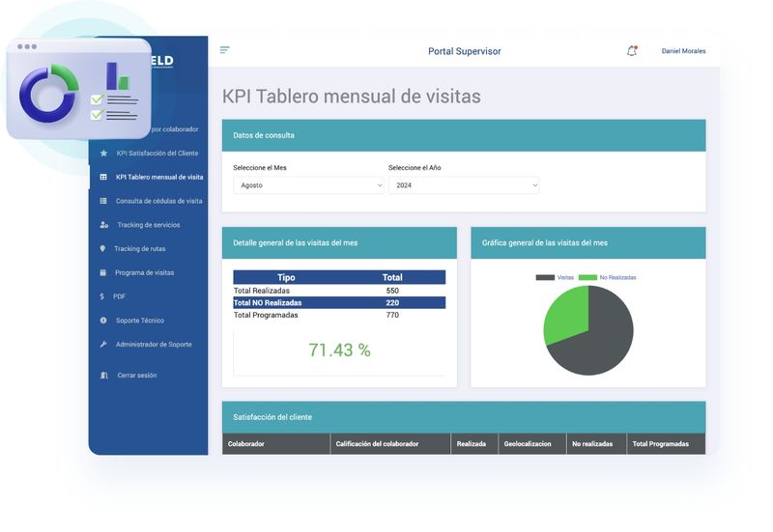Click the No realizadas column header
Viewport: 773px width, 532px height.
596,444
